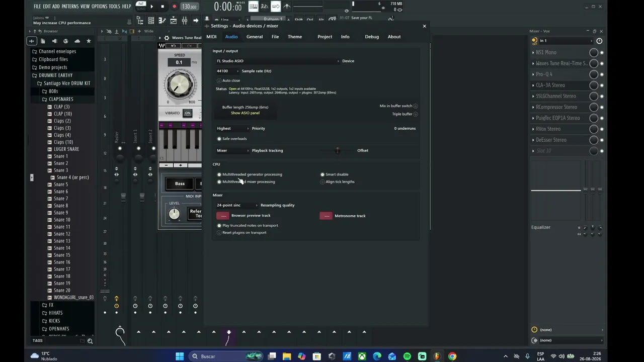Screen dimensions: 644x362
Task: Click the VIBRATO ON button
Action: pyautogui.click(x=188, y=113)
